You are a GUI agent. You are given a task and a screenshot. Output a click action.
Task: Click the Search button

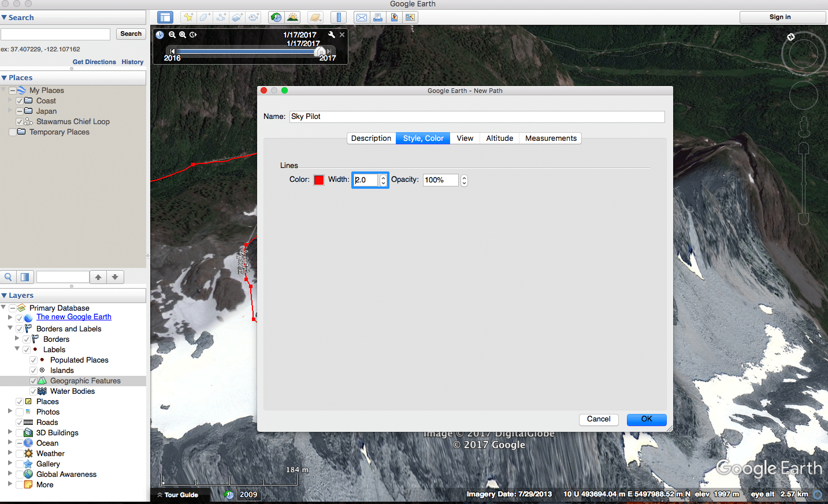pyautogui.click(x=131, y=34)
